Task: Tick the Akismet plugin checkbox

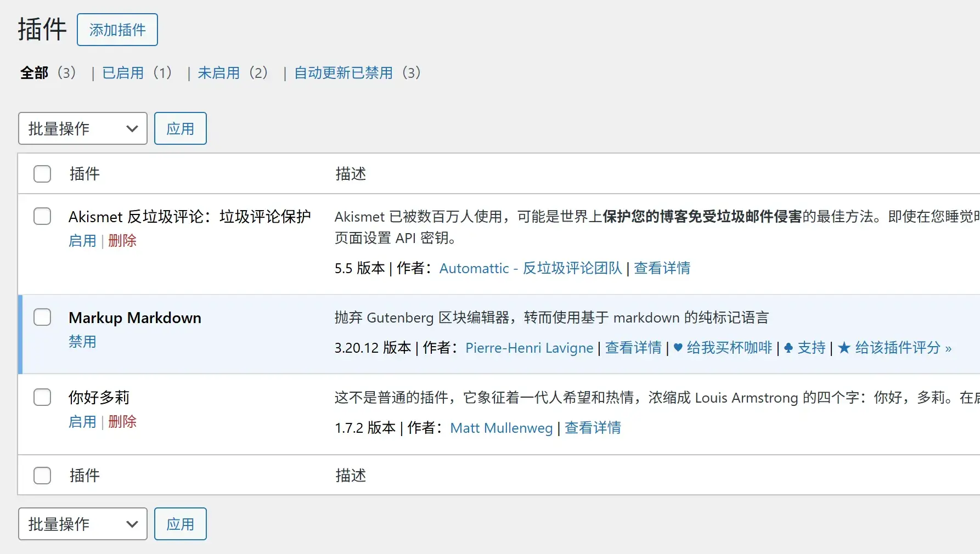Action: pos(42,216)
